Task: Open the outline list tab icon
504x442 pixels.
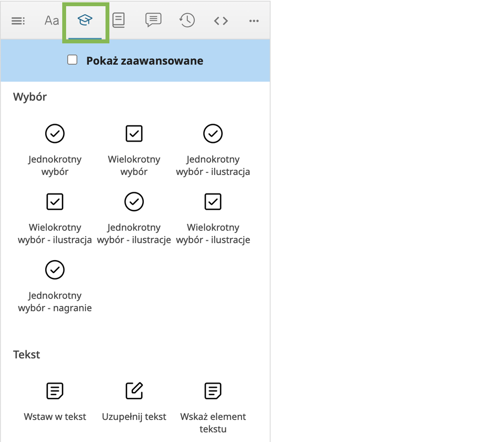Action: click(x=18, y=21)
